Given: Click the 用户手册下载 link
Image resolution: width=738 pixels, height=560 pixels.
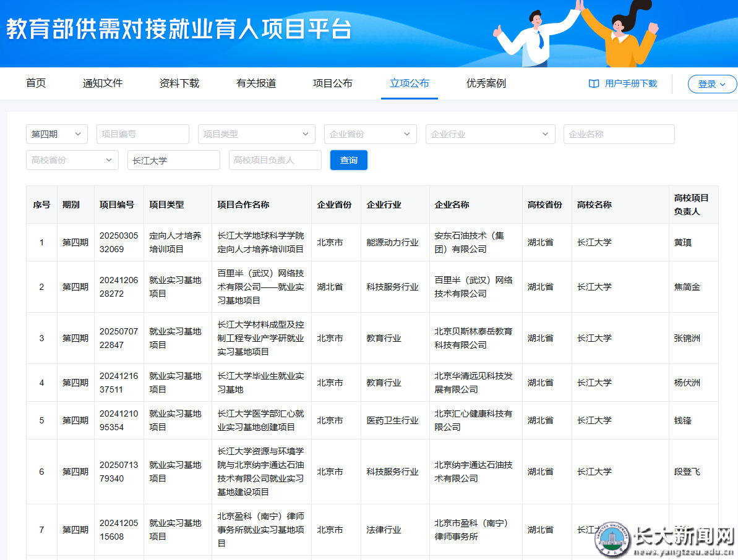Looking at the screenshot, I should [630, 84].
